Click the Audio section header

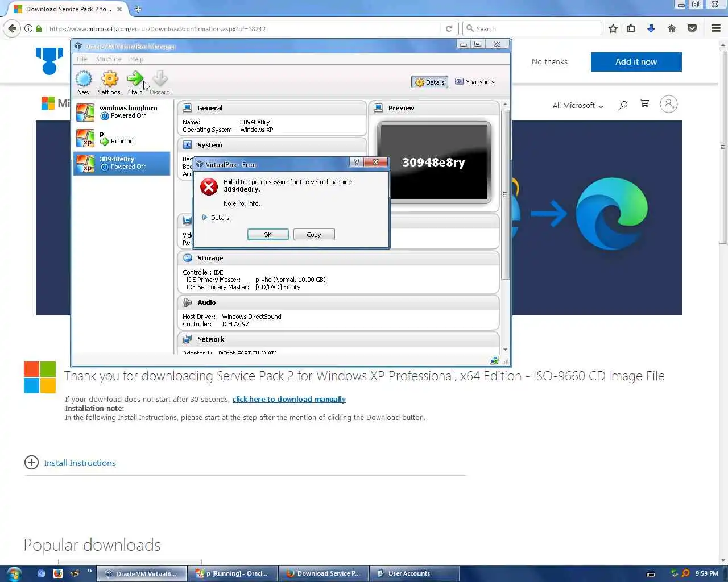coord(338,302)
